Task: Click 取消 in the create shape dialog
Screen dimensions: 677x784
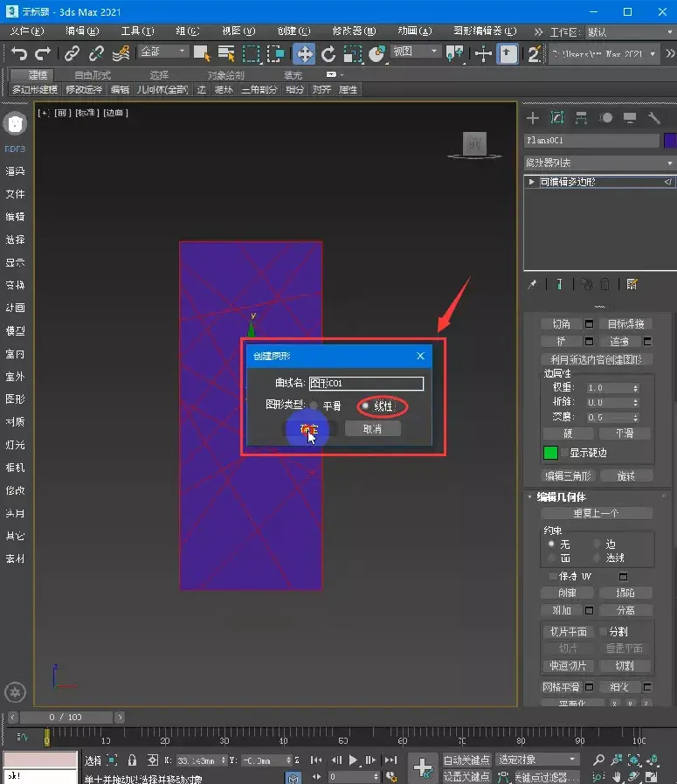Action: point(372,428)
